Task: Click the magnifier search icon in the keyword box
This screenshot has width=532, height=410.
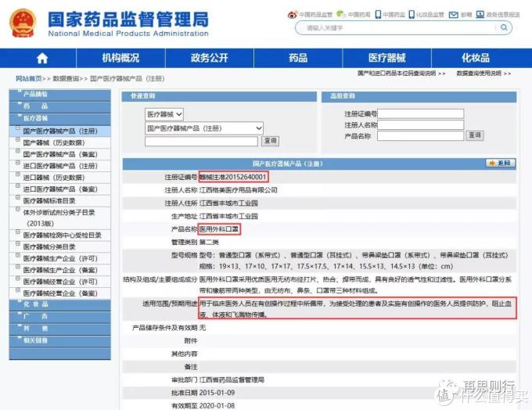Action: tap(504, 27)
